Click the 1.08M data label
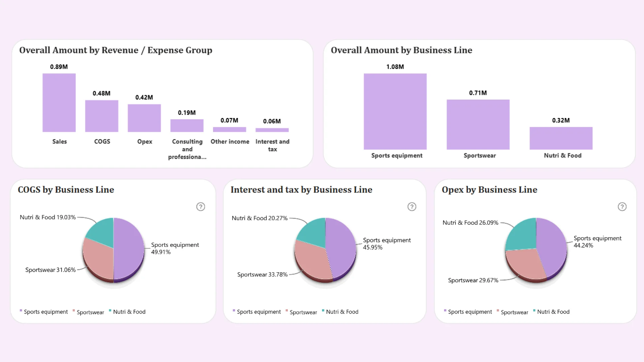This screenshot has width=644, height=362. [395, 67]
